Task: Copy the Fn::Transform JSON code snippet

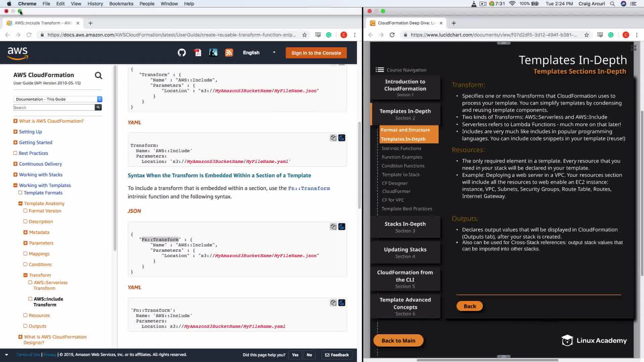Action: tap(333, 227)
